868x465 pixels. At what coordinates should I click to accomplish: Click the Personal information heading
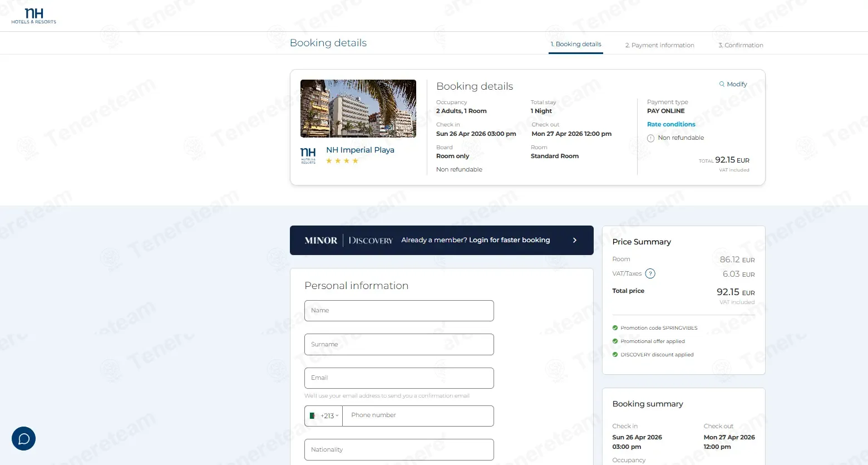pos(357,286)
